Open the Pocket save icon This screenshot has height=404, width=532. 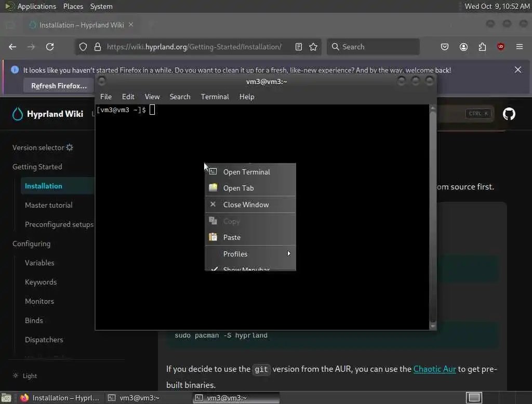(445, 47)
